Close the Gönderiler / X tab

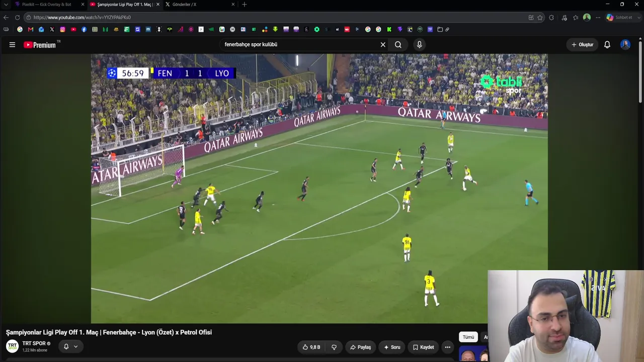[233, 5]
